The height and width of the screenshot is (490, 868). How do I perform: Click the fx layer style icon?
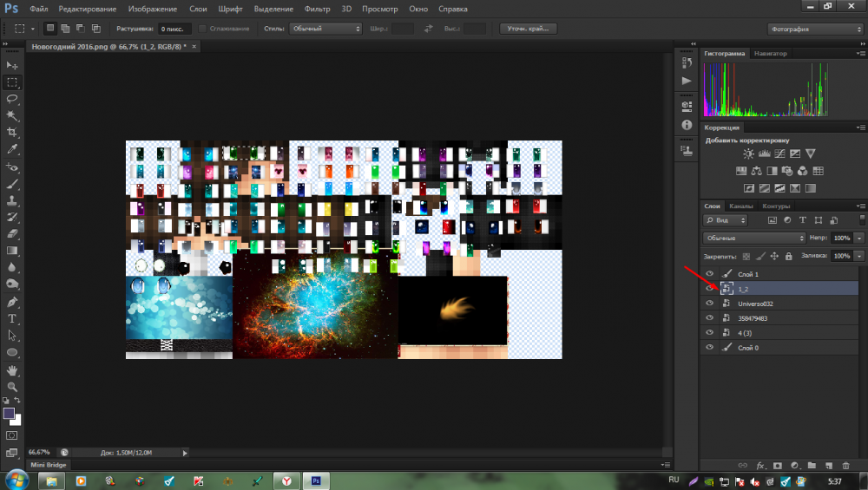coord(760,466)
